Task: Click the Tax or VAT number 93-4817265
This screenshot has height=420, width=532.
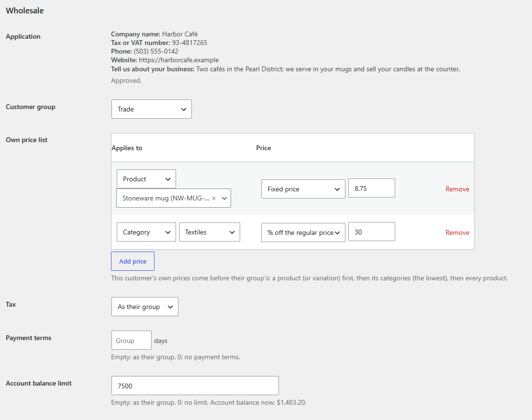Action: (189, 43)
